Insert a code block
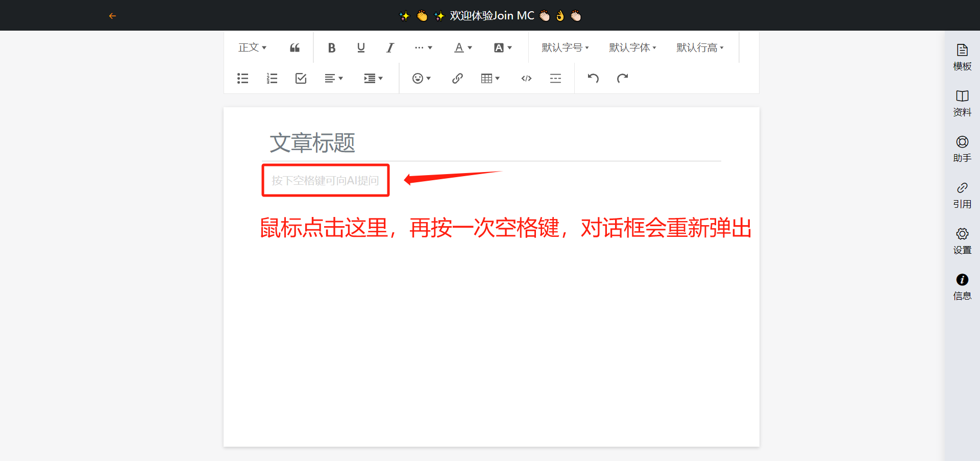The image size is (980, 461). coord(526,78)
